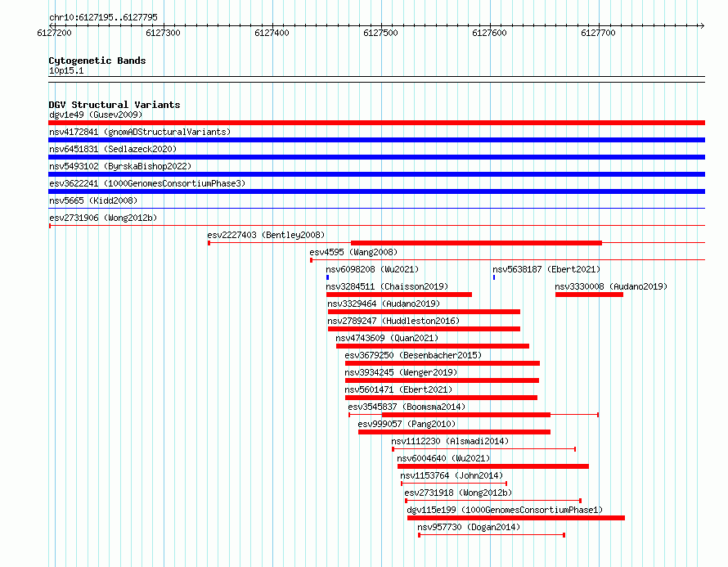Click the small blue nsv5638187 marker
Screen dimensions: 728x567
(494, 277)
